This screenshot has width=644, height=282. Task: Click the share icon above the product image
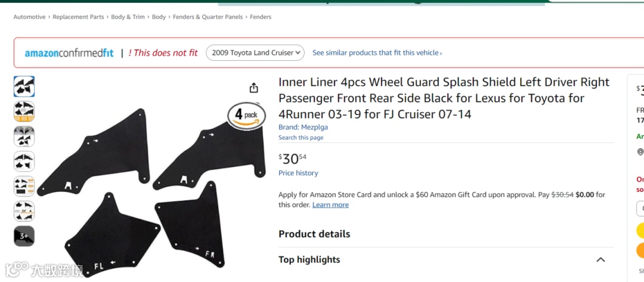[x=254, y=88]
